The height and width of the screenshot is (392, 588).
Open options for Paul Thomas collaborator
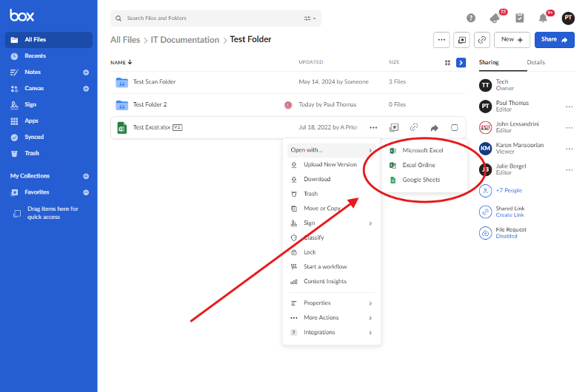[569, 107]
